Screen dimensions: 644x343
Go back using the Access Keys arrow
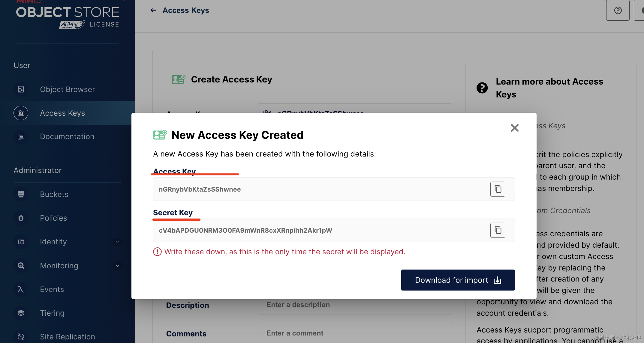153,10
